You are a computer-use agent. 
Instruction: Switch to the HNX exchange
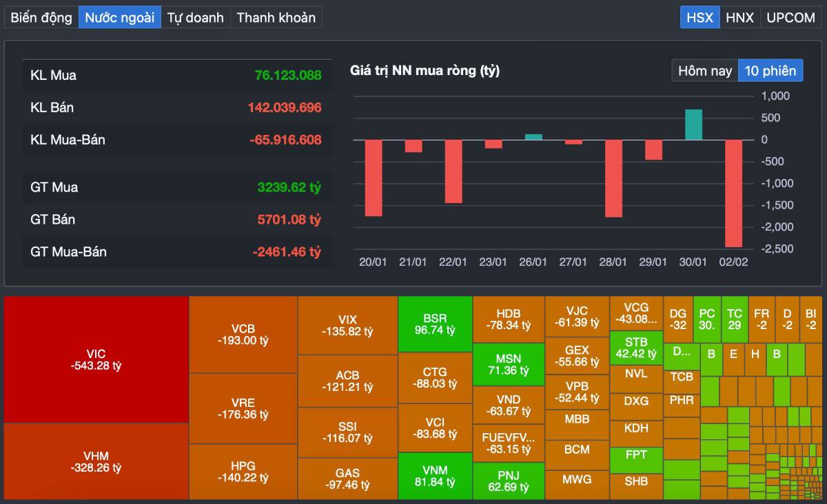(740, 17)
